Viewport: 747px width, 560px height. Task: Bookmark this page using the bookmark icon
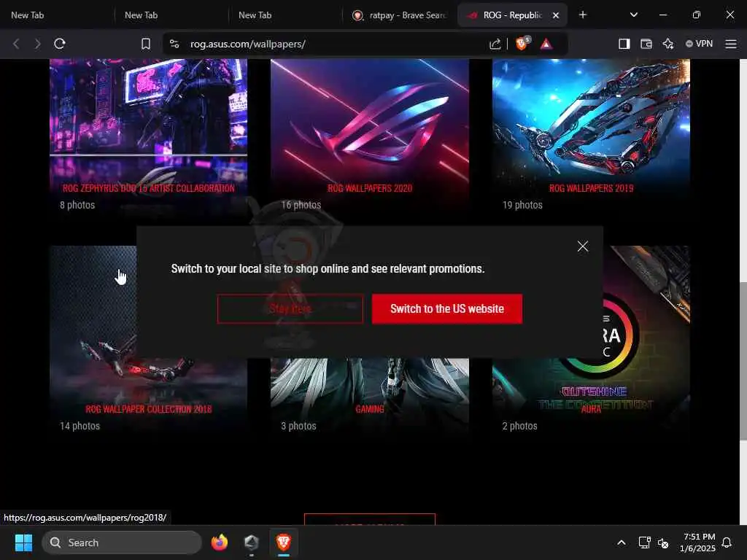pyautogui.click(x=146, y=44)
